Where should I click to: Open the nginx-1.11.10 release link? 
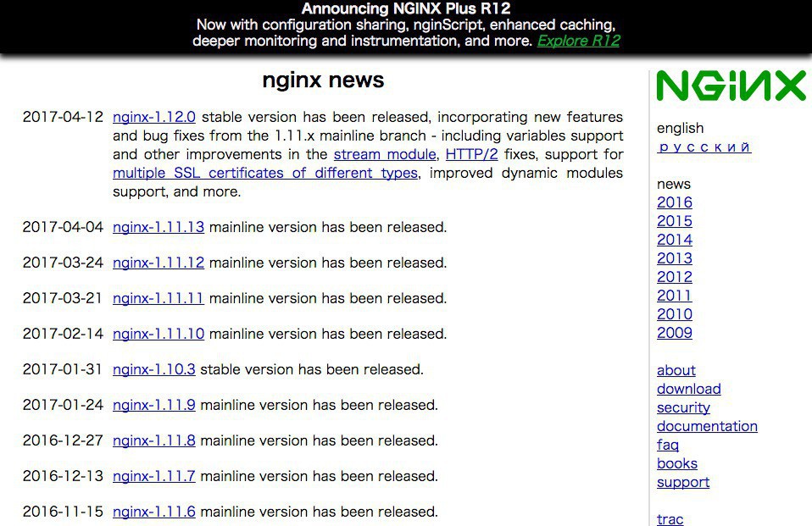point(159,334)
